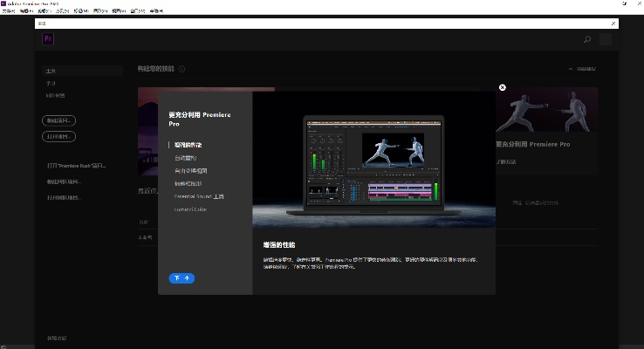The width and height of the screenshot is (644, 349).
Task: Click the Premiere Pro logo icon
Action: [48, 39]
